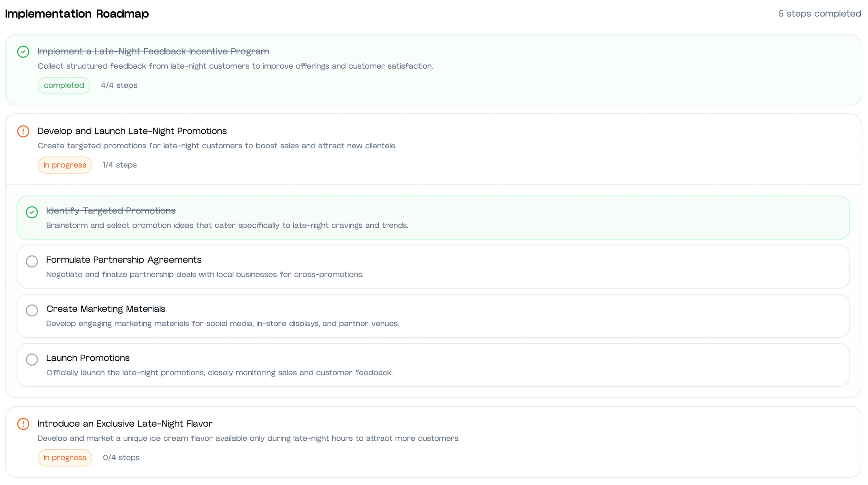Screen dimensions: 868x485
Task: Select the completion circle for Create Marketing Materials
Action: click(32, 310)
